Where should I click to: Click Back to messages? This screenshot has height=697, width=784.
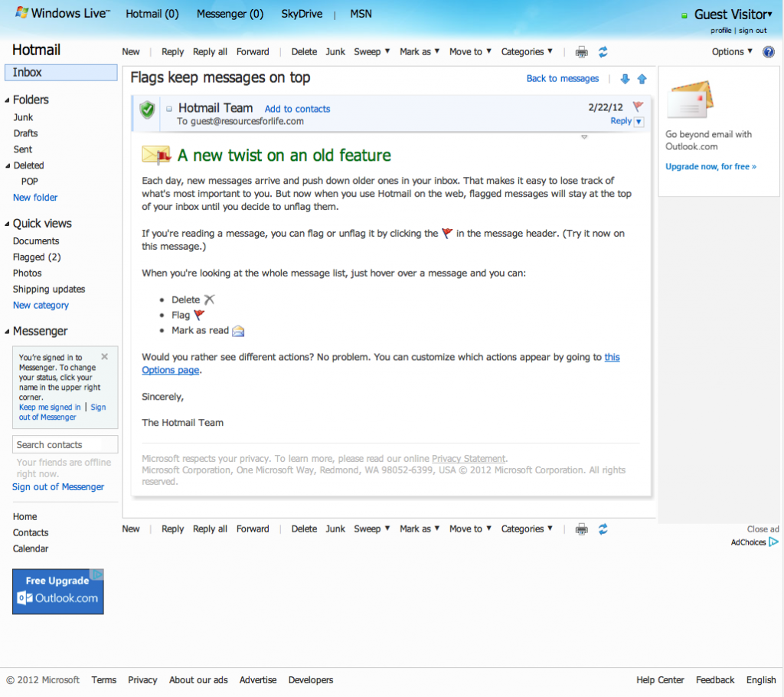[562, 78]
